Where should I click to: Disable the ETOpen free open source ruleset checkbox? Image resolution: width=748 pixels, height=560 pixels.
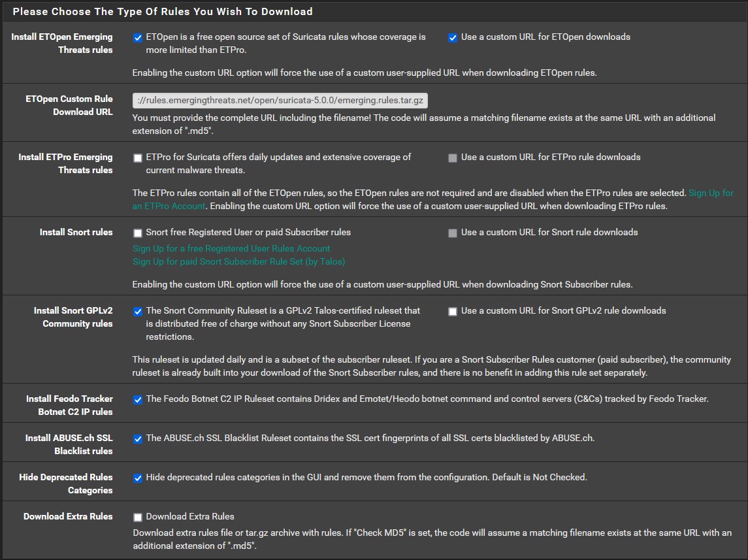pos(138,37)
